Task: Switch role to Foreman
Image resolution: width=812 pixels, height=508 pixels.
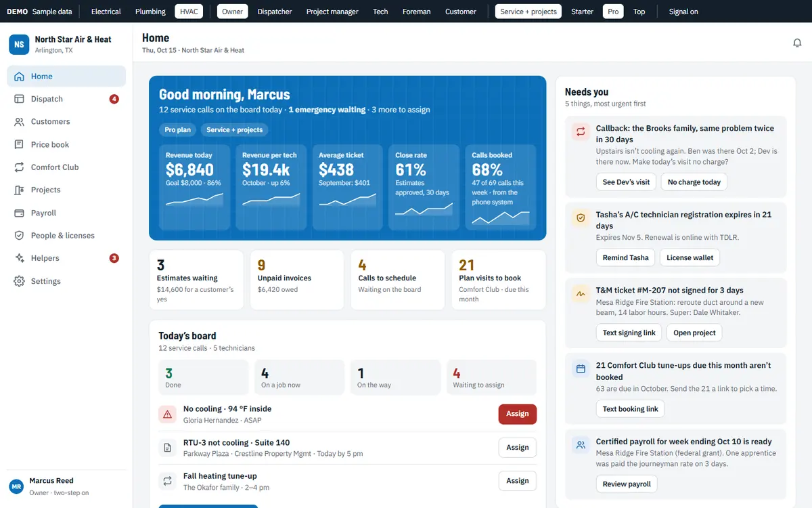Action: 416,12
